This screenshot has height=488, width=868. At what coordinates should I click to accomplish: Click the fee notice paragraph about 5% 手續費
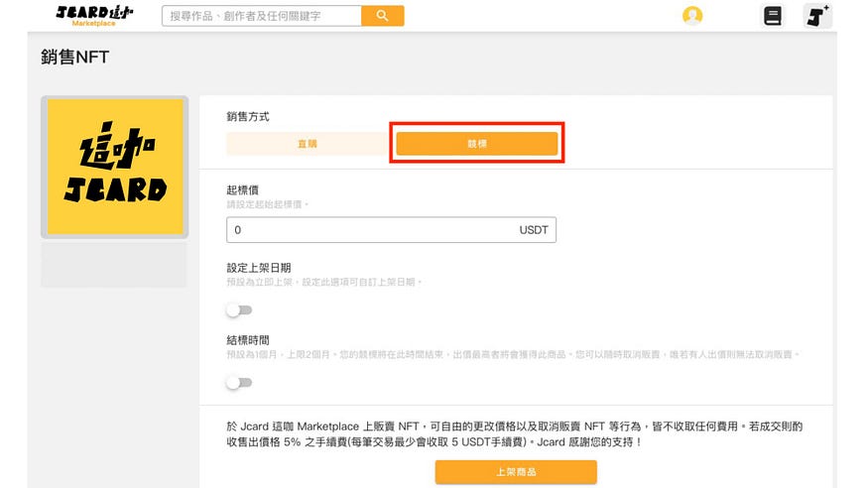pos(514,434)
